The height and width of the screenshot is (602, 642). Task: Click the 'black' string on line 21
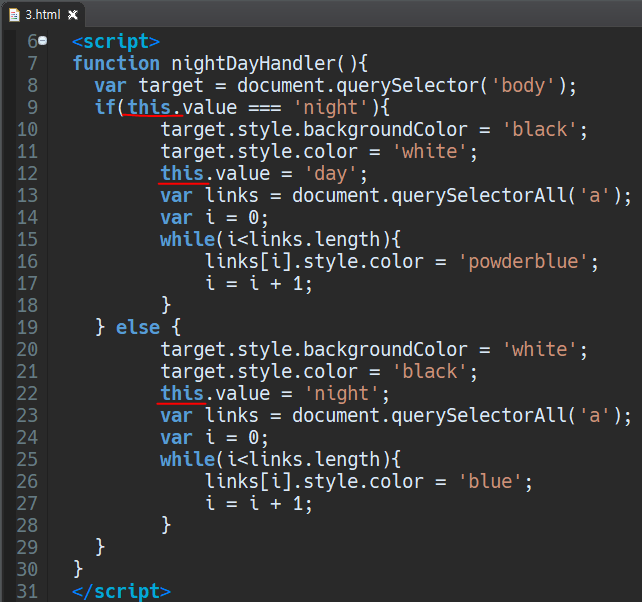[x=429, y=372]
